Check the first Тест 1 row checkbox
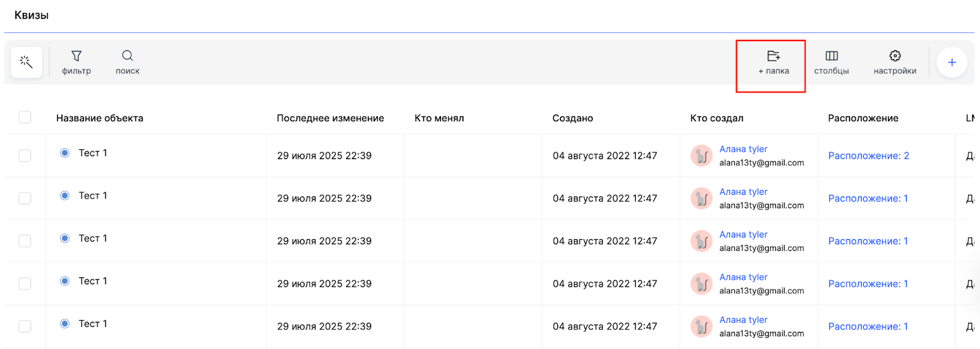 coord(25,156)
